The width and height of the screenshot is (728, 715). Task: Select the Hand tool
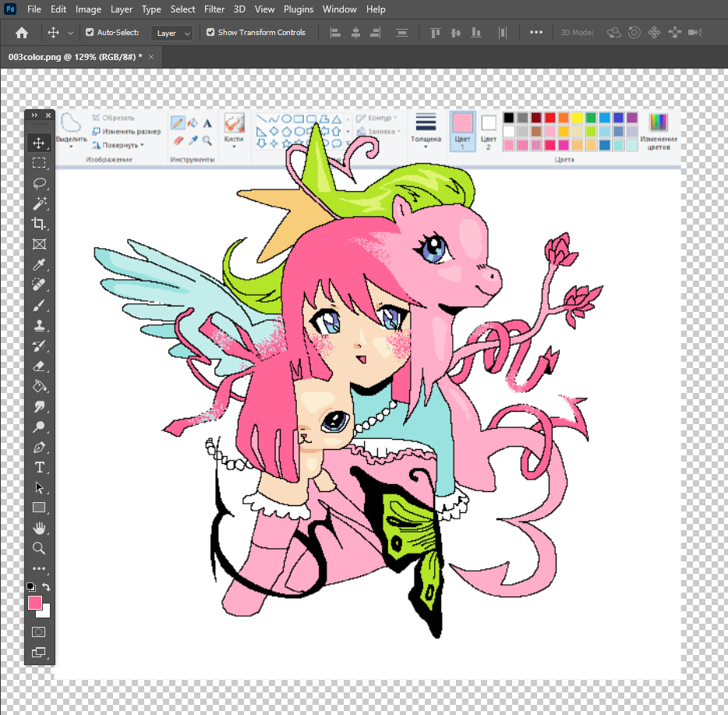(39, 528)
